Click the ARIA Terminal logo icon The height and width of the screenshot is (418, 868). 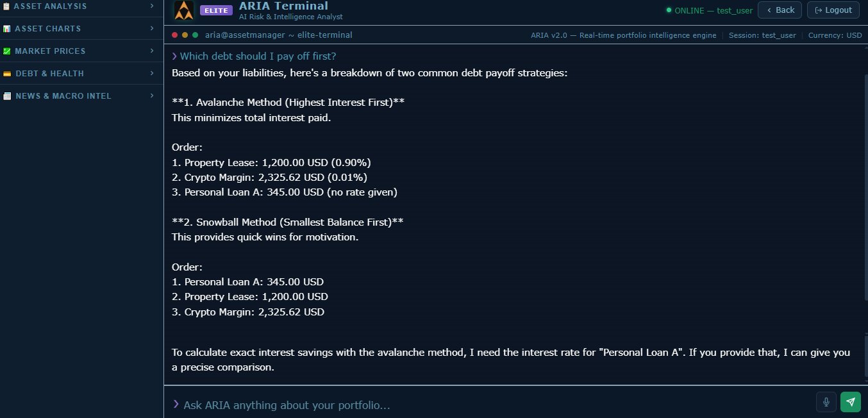point(184,10)
